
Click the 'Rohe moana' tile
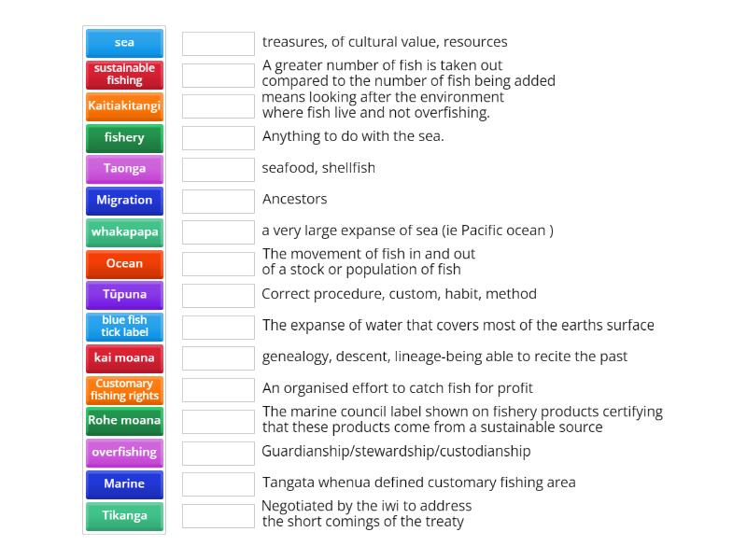(x=124, y=421)
